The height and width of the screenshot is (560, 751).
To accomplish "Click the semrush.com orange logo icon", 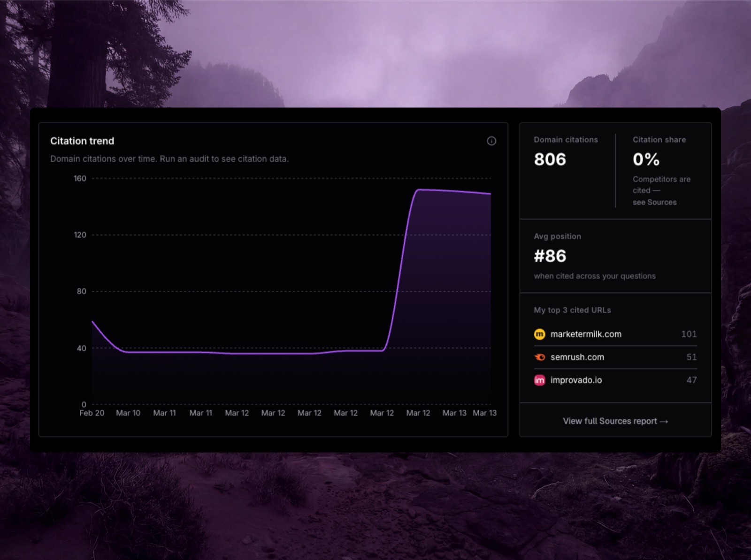I will click(x=539, y=357).
